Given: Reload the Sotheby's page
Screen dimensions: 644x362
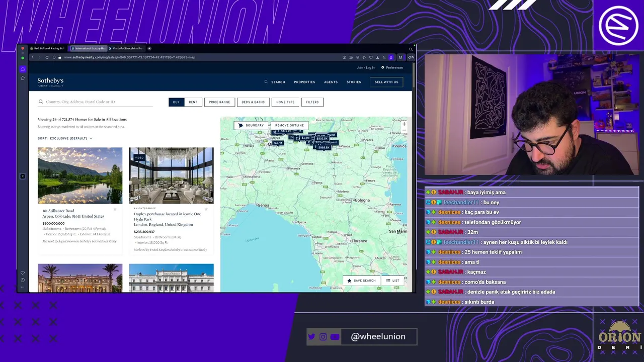Looking at the screenshot, I should (x=47, y=57).
